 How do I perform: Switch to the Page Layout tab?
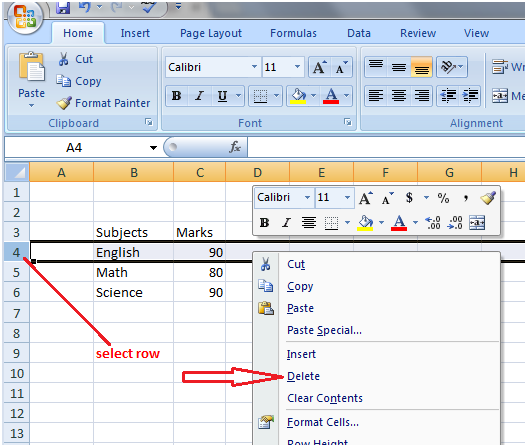tap(211, 33)
